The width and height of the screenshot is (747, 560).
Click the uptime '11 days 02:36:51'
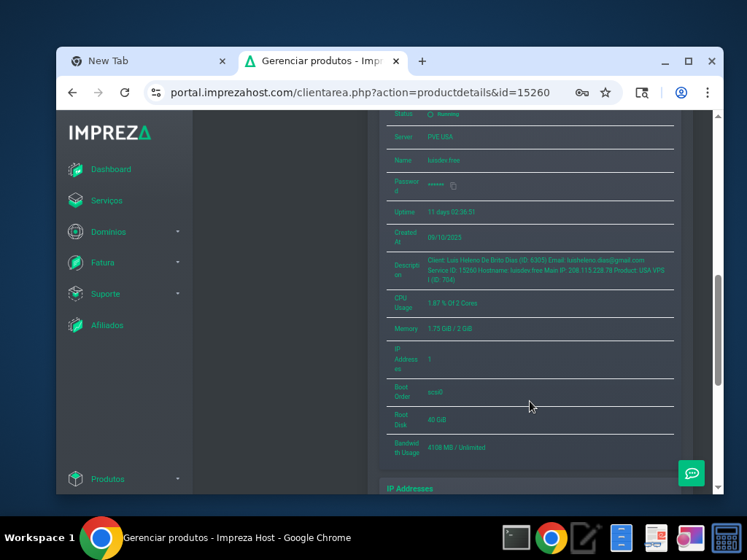click(451, 212)
